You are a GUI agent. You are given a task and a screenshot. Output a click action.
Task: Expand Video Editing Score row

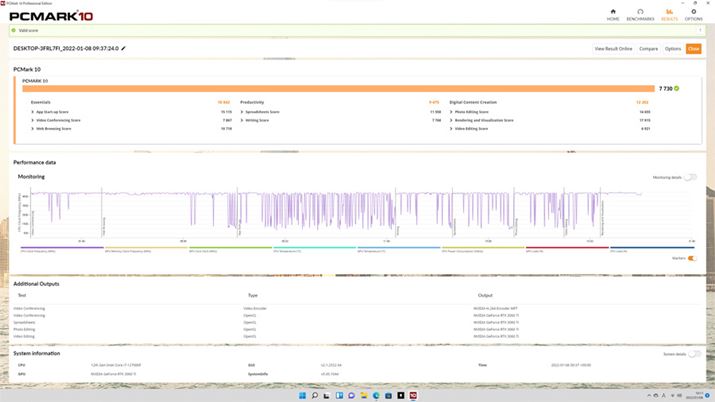(451, 128)
